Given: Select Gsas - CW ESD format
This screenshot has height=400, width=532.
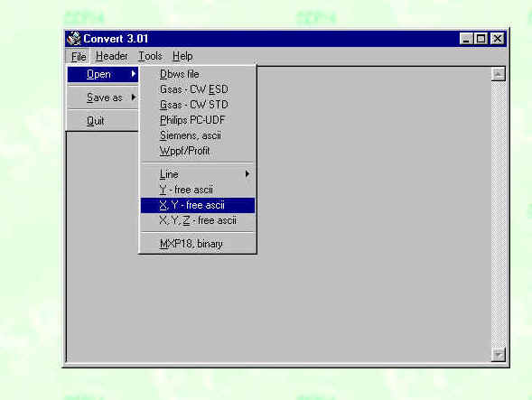Looking at the screenshot, I should click(x=198, y=89).
